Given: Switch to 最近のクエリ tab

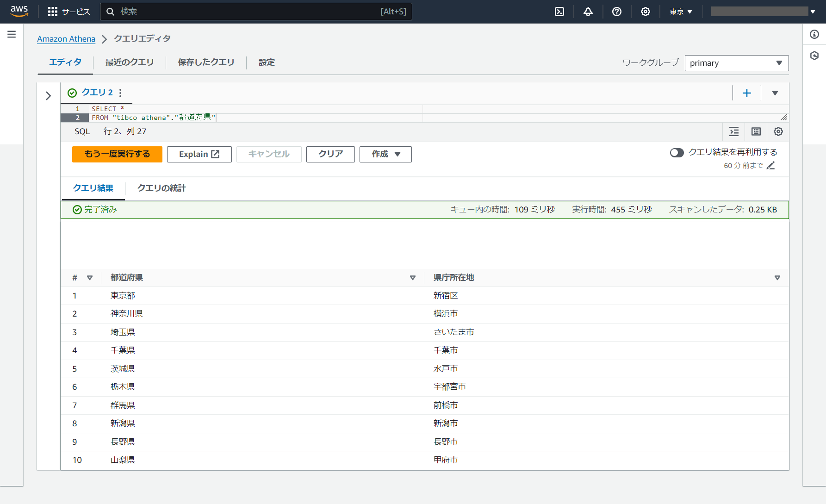Looking at the screenshot, I should click(130, 62).
